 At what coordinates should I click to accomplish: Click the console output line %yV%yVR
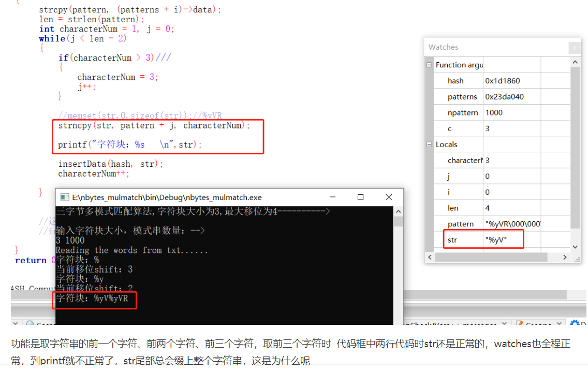click(x=92, y=298)
